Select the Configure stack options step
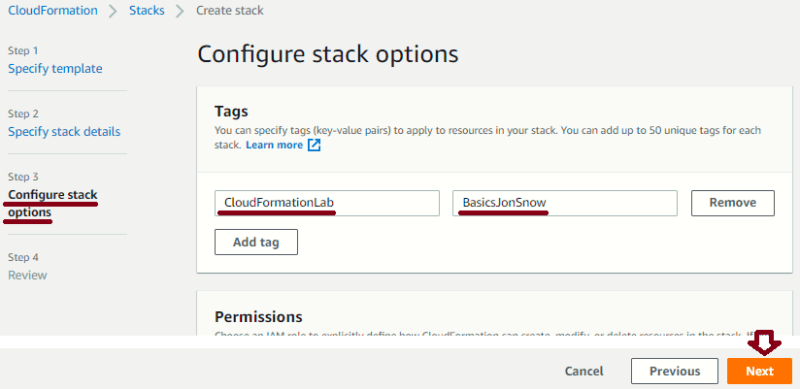 (x=53, y=203)
